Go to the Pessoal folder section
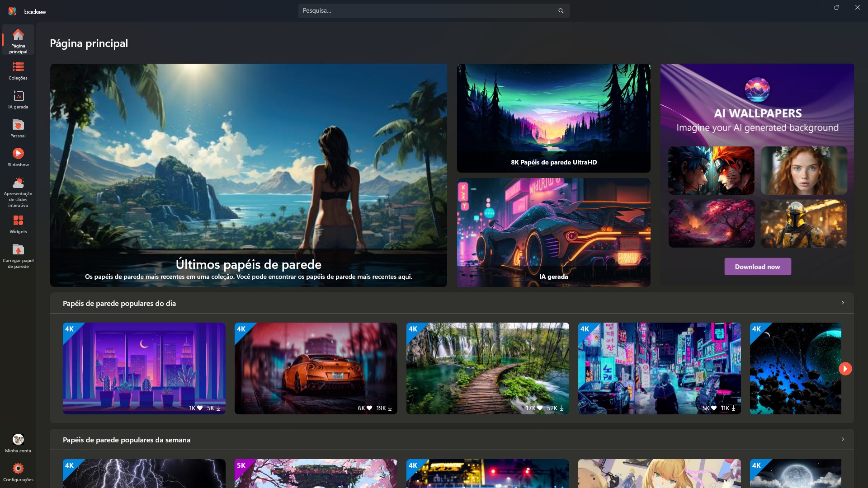Screen dimensions: 868x488 tap(18, 129)
